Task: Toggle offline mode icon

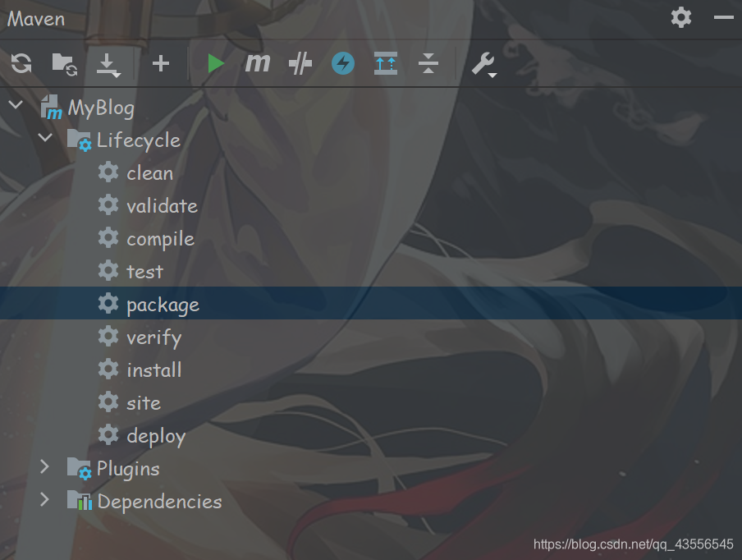Action: tap(300, 63)
